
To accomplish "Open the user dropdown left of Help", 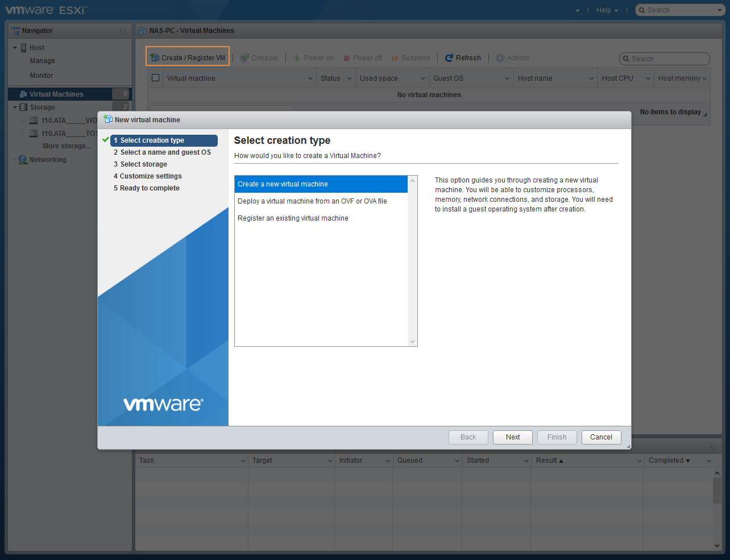I will (x=578, y=10).
